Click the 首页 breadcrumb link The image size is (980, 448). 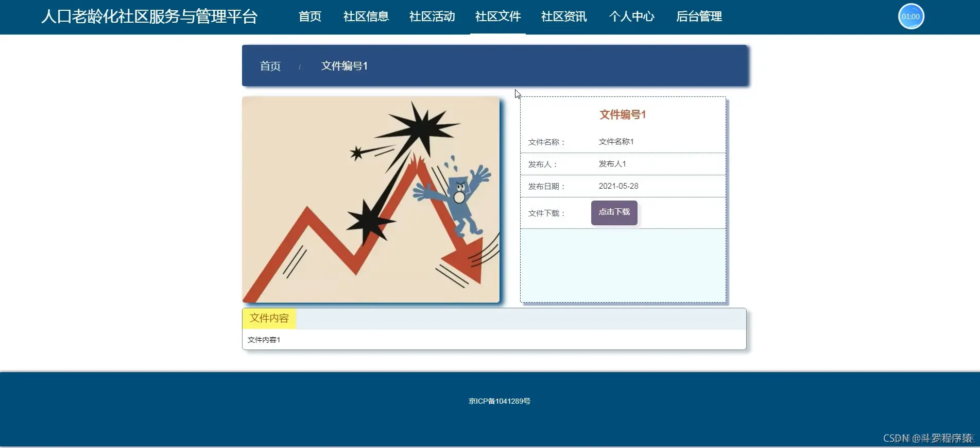tap(270, 66)
